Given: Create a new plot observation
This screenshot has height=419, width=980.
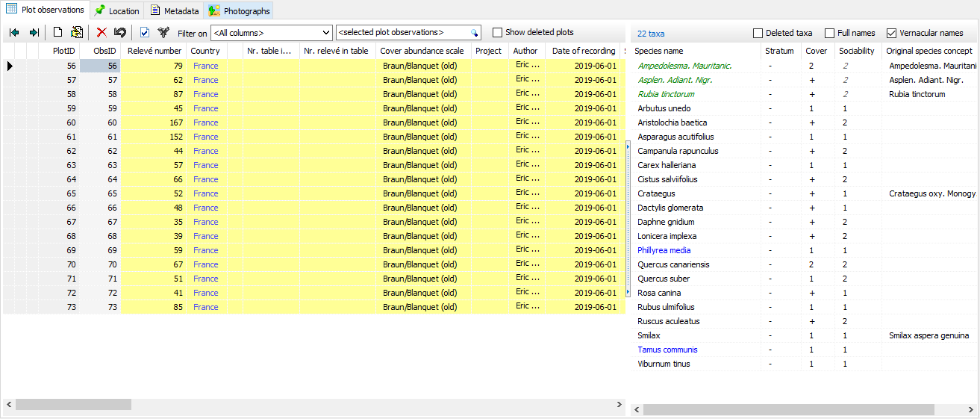Looking at the screenshot, I should [57, 33].
